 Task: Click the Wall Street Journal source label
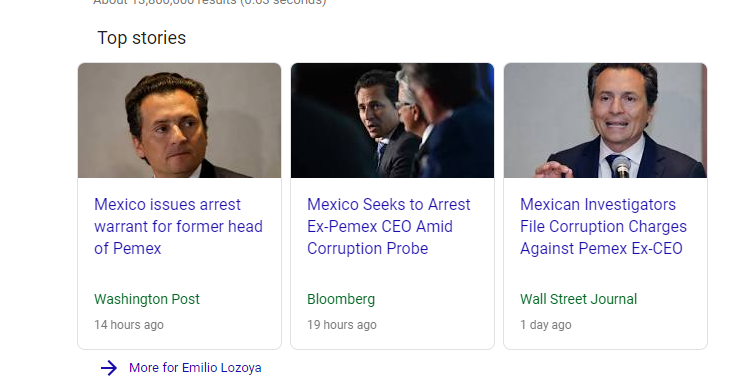click(579, 299)
